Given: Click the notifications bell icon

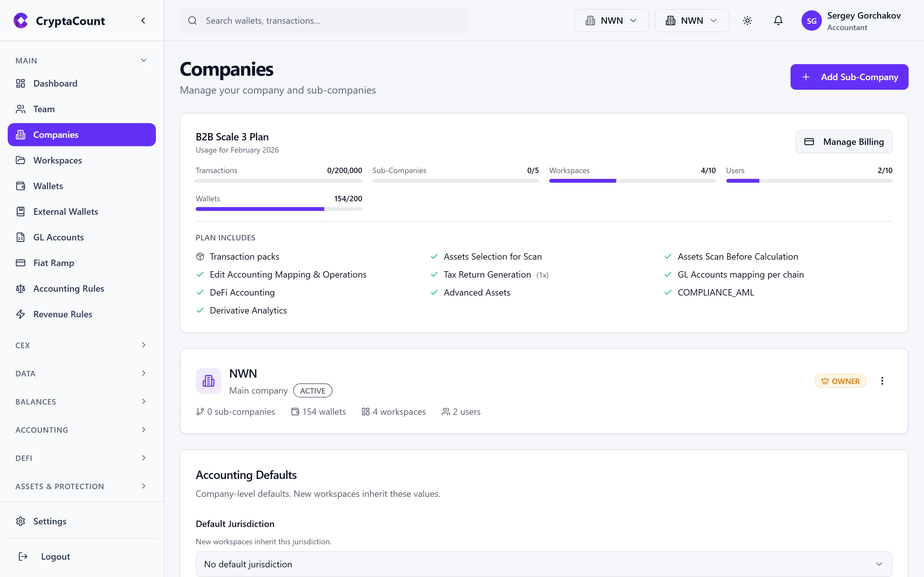Looking at the screenshot, I should 778,21.
